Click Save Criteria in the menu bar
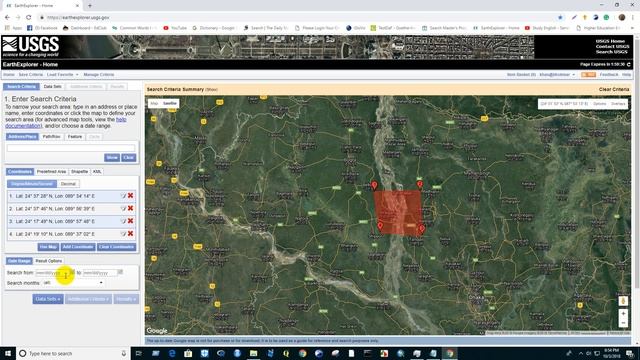 tap(31, 75)
